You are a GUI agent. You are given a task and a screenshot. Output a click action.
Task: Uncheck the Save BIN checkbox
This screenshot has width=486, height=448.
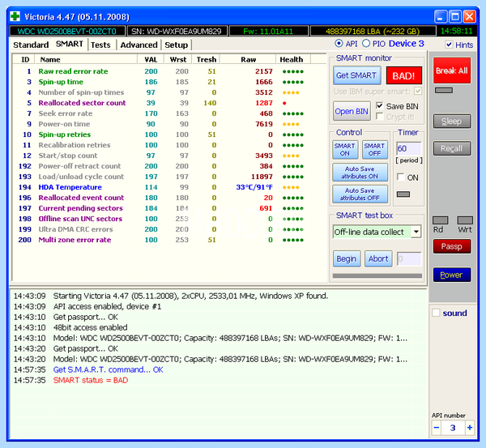(379, 106)
